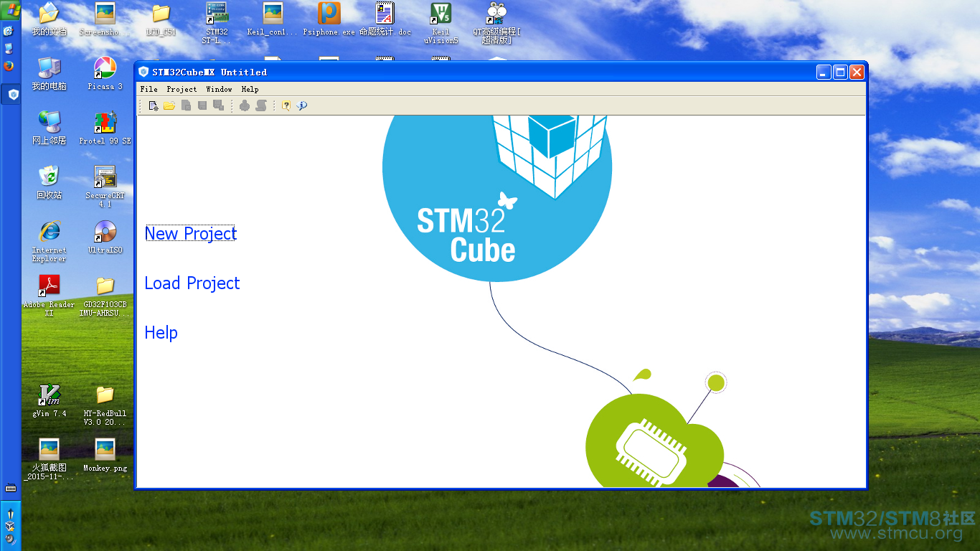The height and width of the screenshot is (551, 980).
Task: Maximize the STM32CubeMX window
Action: click(840, 72)
